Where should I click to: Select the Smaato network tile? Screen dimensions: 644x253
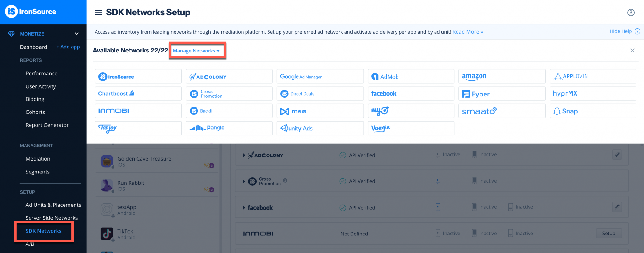click(502, 111)
